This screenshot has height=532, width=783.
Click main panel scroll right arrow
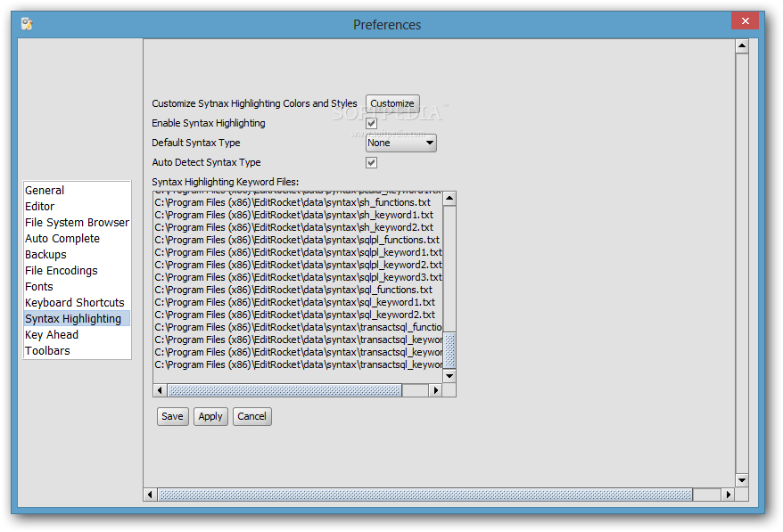coord(728,495)
